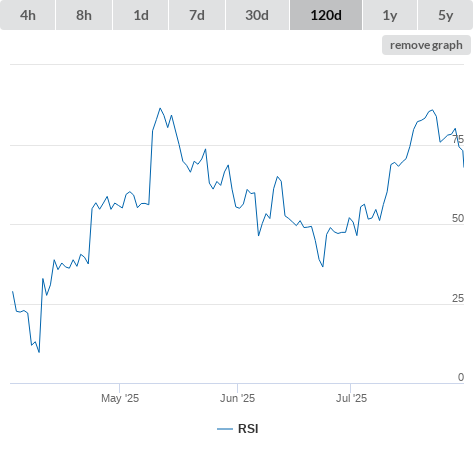Click the 25 y-axis label
Image resolution: width=474 pixels, height=455 pixels.
[x=458, y=298]
